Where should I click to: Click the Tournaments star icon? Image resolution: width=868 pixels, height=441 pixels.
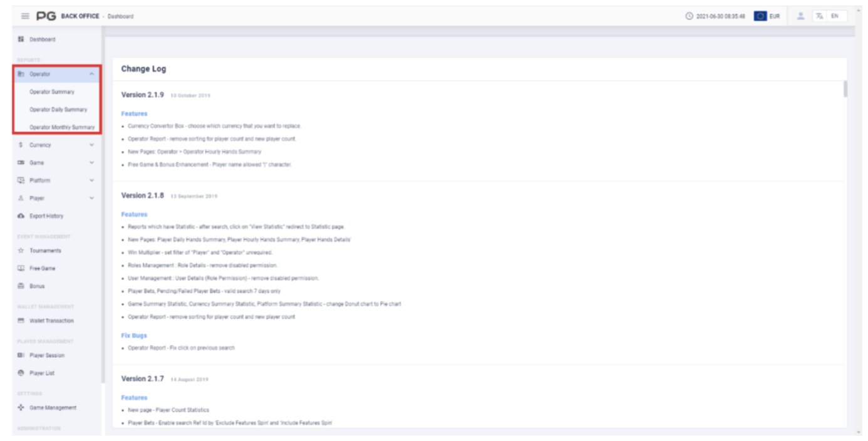[x=21, y=251]
